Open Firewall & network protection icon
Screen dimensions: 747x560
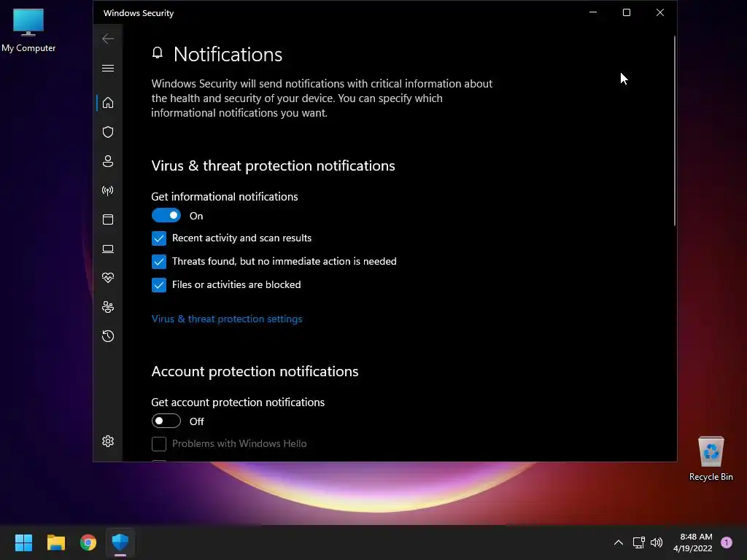coord(108,190)
